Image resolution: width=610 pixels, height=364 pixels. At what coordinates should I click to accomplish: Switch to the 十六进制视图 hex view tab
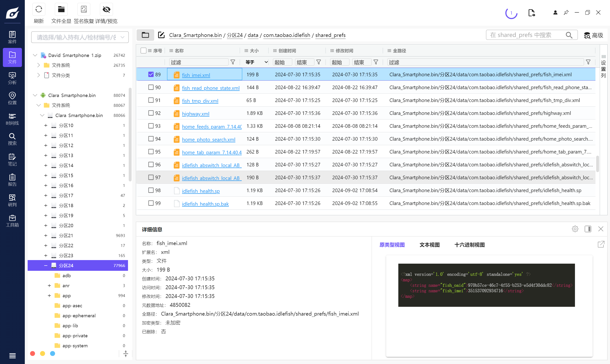pyautogui.click(x=469, y=245)
